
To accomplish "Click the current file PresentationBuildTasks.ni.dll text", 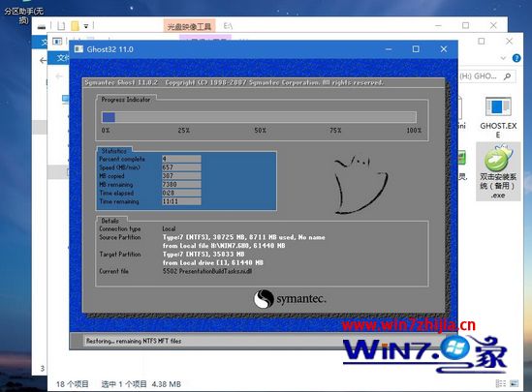I will 207,271.
